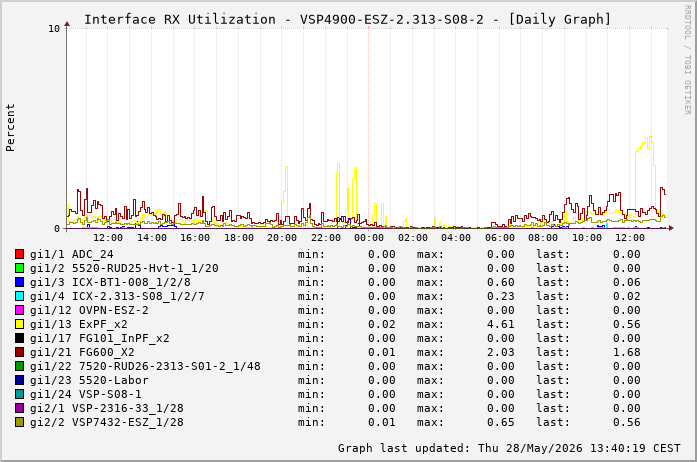Click the gi2/2 VSP7432-ESZ_1/28 label
The image size is (697, 462).
pyautogui.click(x=107, y=422)
